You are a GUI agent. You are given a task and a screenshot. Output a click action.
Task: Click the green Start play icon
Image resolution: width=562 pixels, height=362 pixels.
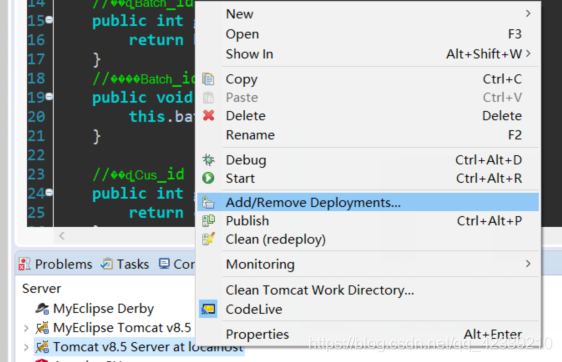(208, 178)
